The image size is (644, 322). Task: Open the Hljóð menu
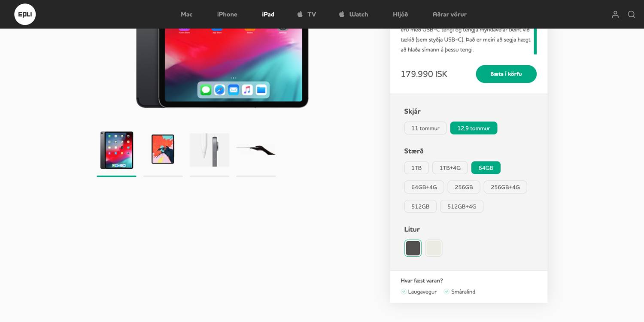tap(400, 14)
